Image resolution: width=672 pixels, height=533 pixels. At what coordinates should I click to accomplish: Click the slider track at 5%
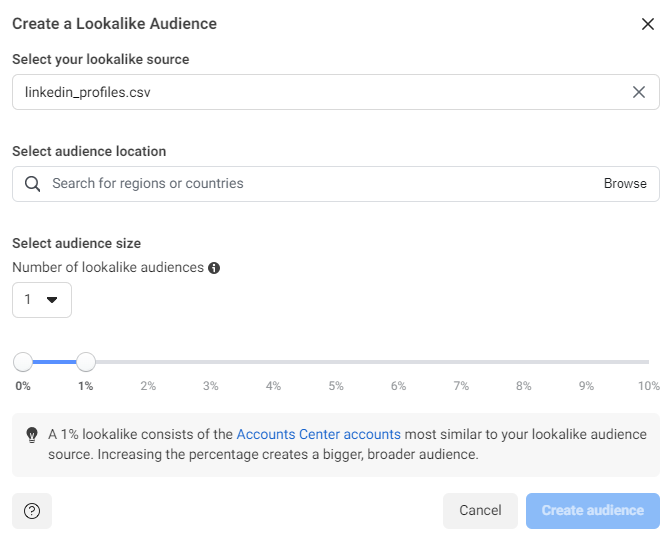[336, 362]
